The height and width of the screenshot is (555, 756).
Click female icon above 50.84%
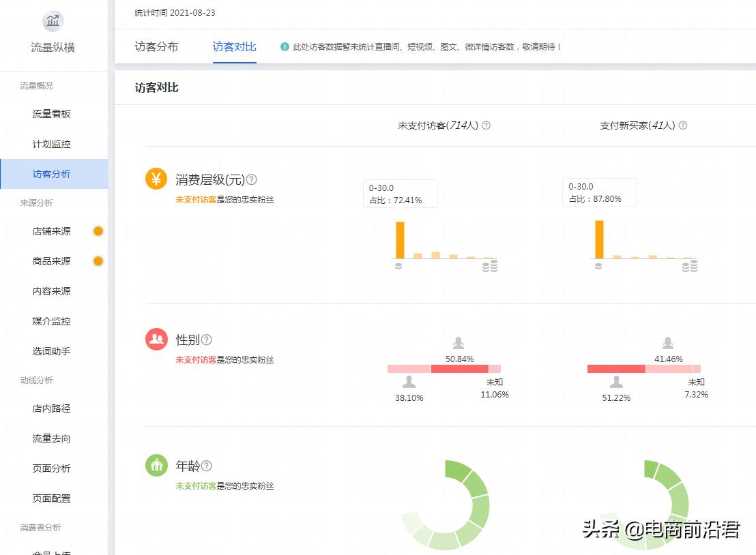pos(459,343)
